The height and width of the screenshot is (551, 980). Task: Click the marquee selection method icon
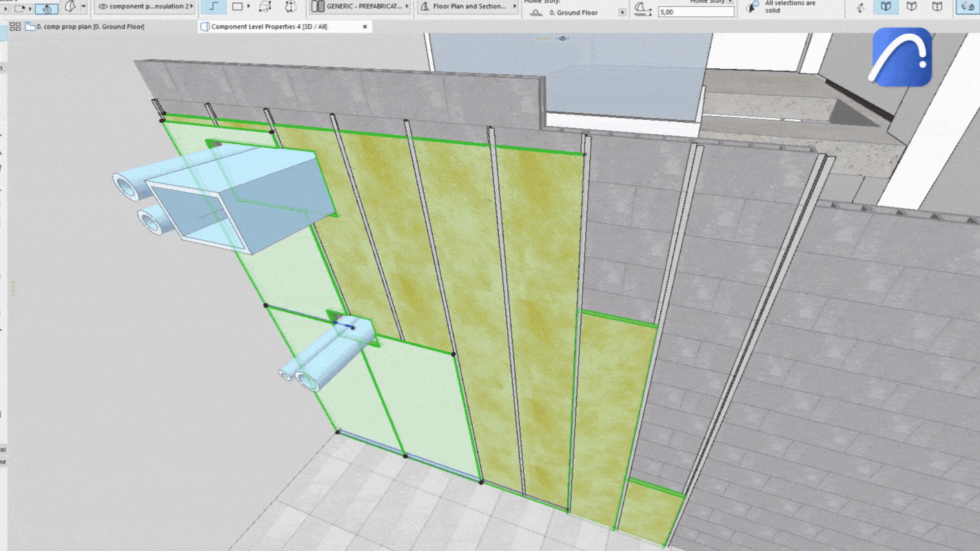coord(19,9)
